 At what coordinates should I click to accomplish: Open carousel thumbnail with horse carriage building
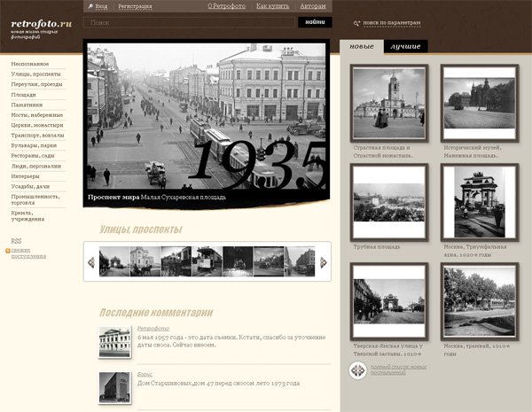pyautogui.click(x=145, y=261)
